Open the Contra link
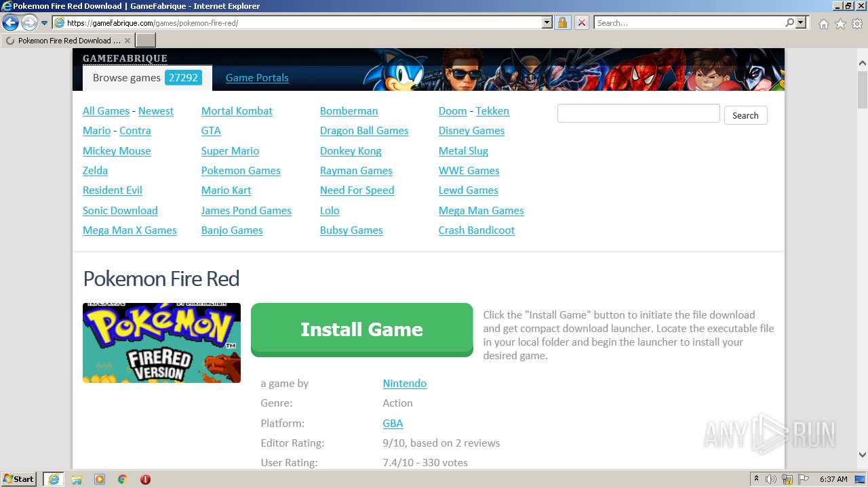 click(x=135, y=131)
